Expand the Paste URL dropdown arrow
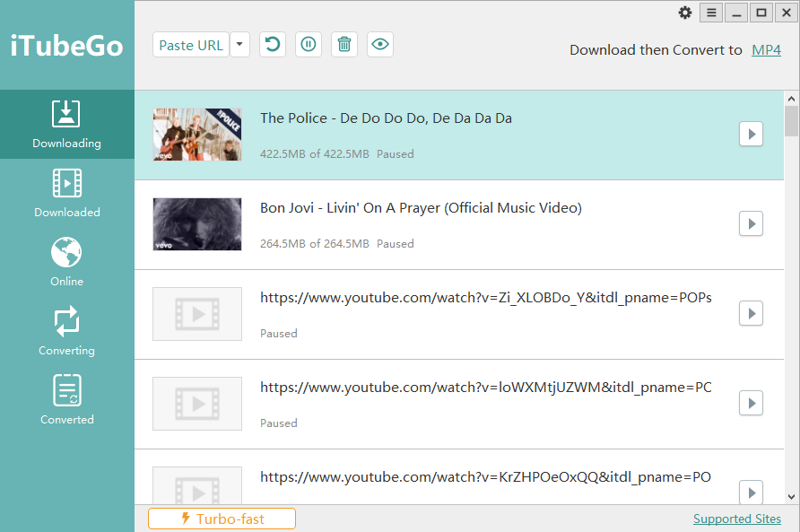 tap(239, 45)
